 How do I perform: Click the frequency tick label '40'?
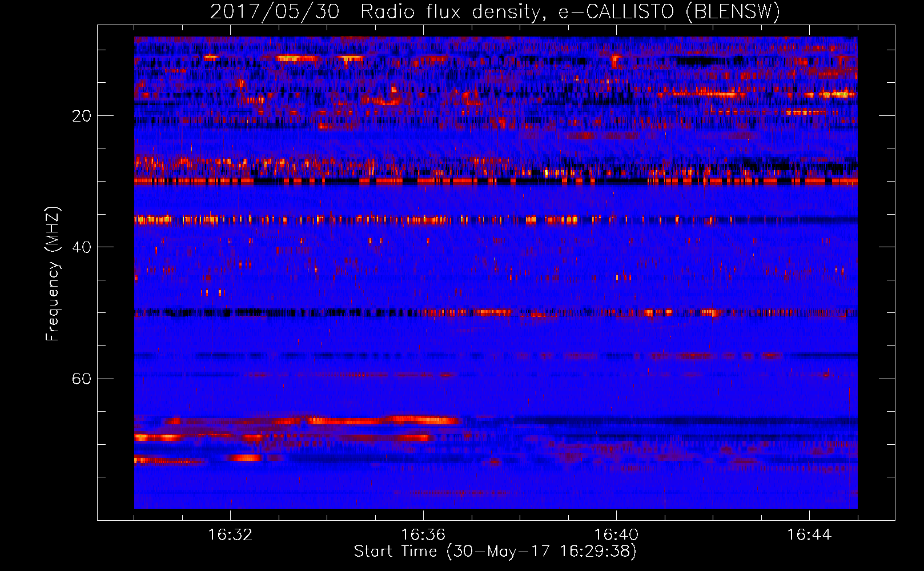82,247
